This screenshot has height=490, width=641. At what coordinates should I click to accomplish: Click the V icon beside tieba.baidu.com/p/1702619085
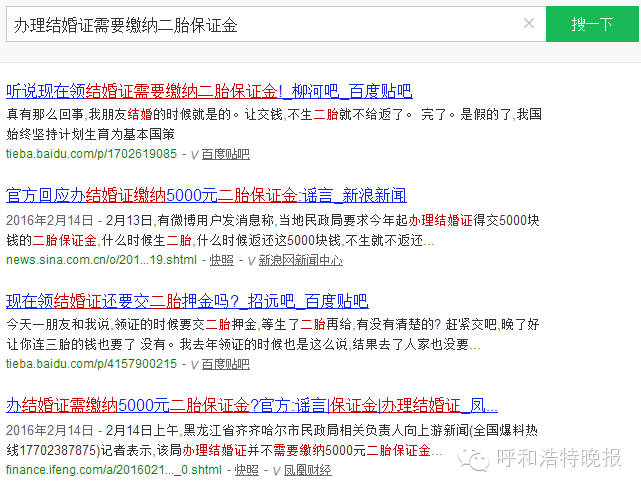point(195,155)
